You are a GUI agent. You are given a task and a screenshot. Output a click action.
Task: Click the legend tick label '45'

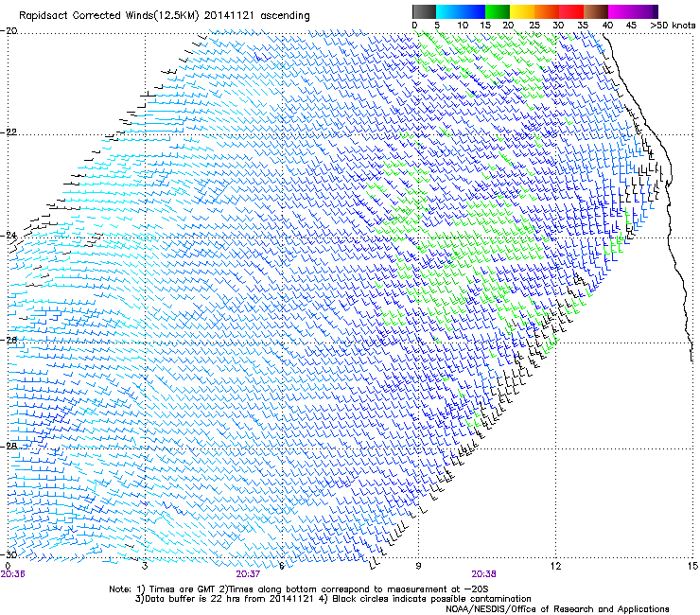coord(631,26)
